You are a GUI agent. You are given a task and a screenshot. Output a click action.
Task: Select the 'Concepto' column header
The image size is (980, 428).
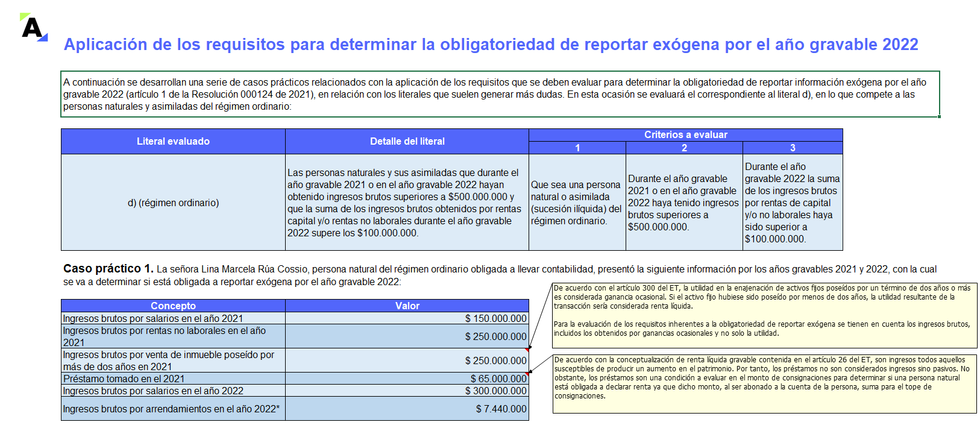click(x=173, y=306)
